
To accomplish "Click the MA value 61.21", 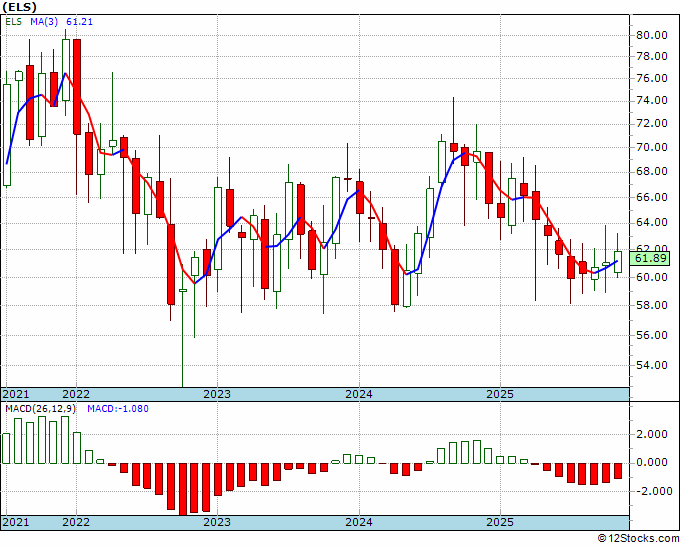I will 79,22.
